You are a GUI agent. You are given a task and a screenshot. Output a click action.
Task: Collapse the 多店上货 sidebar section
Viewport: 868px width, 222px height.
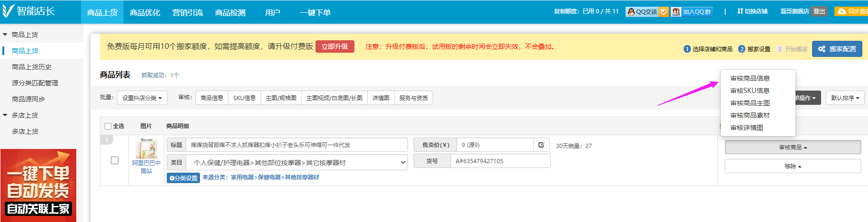(5, 115)
